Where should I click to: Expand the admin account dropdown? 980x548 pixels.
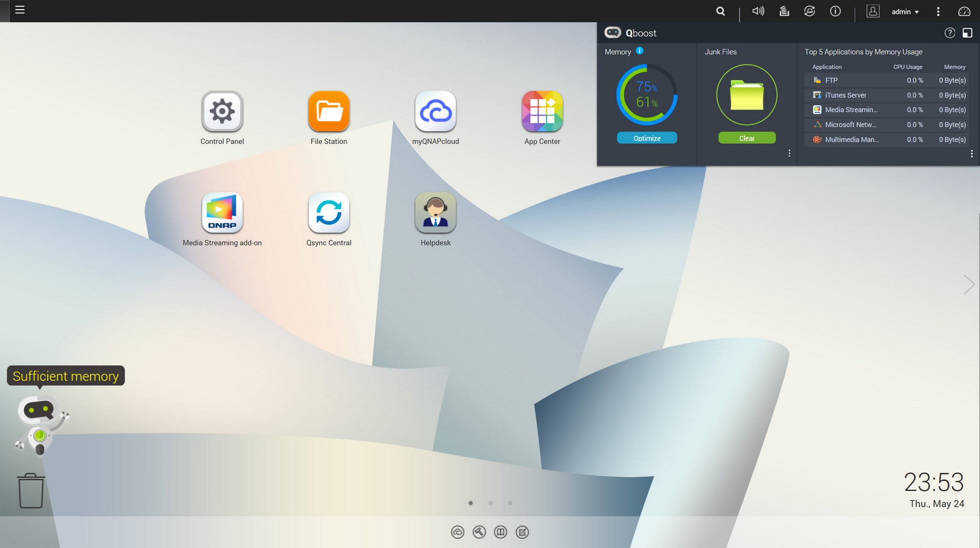(x=905, y=12)
